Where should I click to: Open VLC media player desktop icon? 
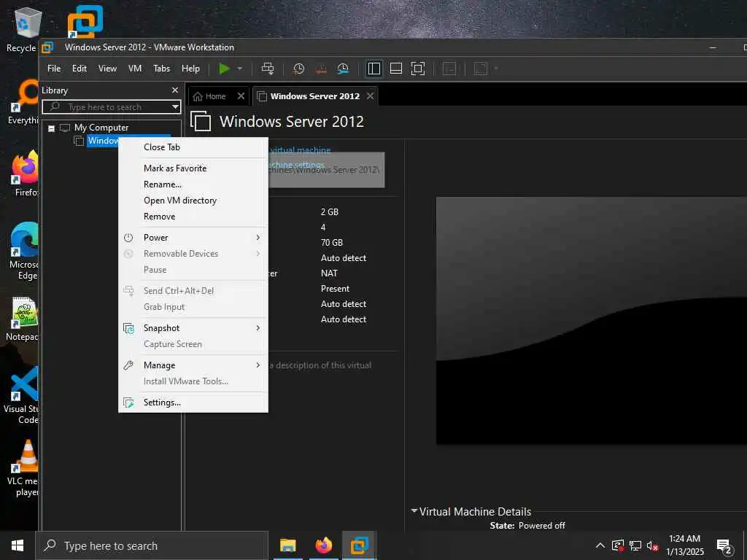point(23,467)
